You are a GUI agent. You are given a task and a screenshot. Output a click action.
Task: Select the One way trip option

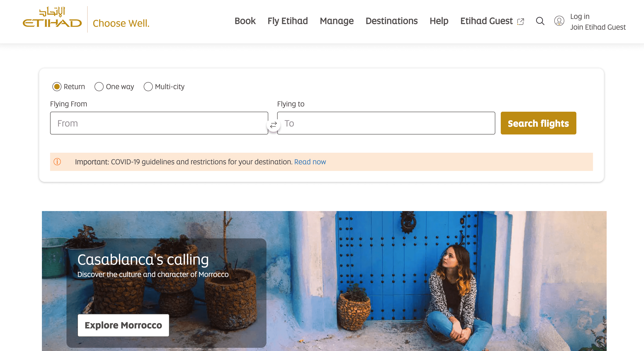point(99,87)
